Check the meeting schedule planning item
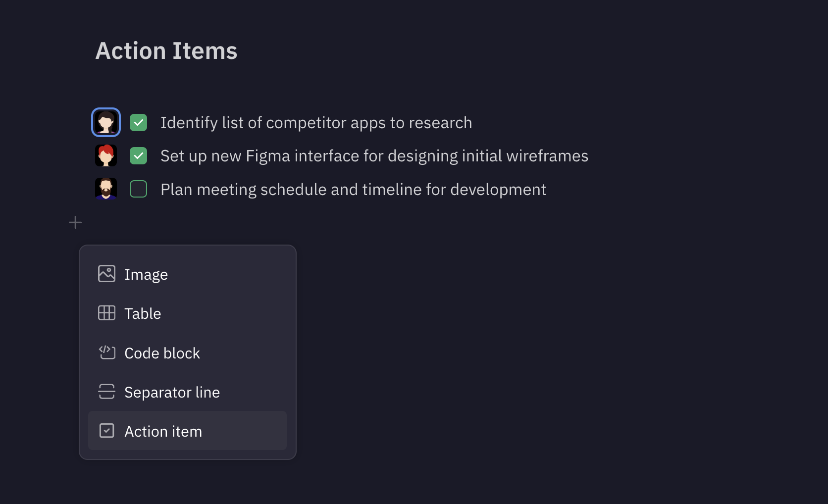The width and height of the screenshot is (828, 504). (139, 189)
